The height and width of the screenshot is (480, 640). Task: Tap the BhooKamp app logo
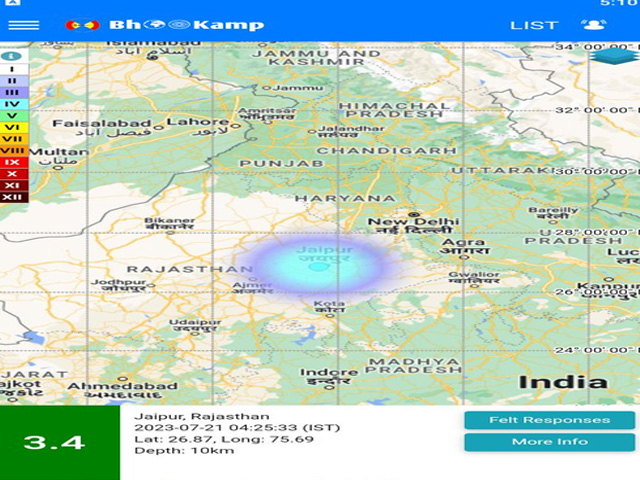(165, 25)
